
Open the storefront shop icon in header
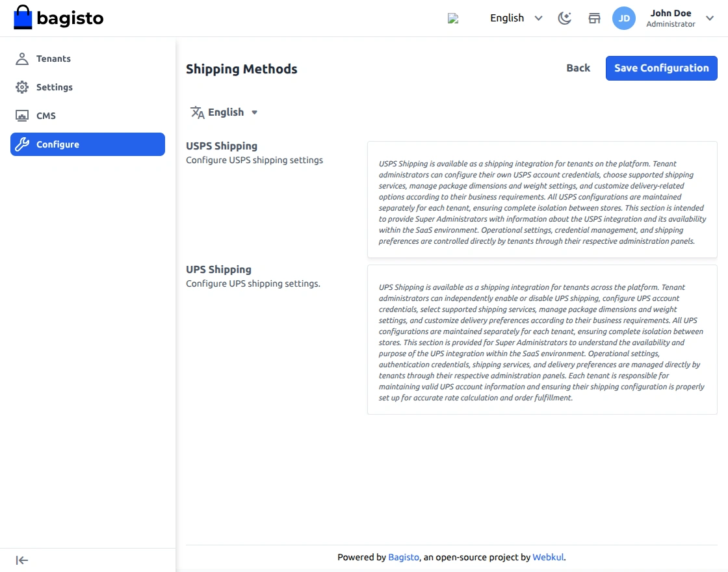click(x=594, y=18)
